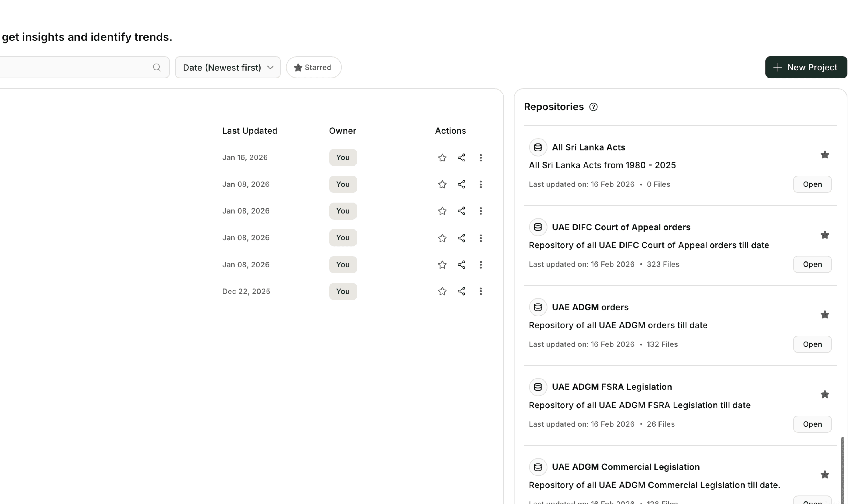Unstar the UAE ADGM orders repository
The width and height of the screenshot is (860, 504).
(x=824, y=315)
